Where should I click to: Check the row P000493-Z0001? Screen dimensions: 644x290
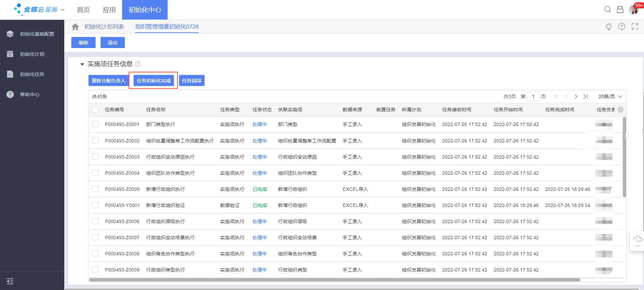(x=95, y=124)
